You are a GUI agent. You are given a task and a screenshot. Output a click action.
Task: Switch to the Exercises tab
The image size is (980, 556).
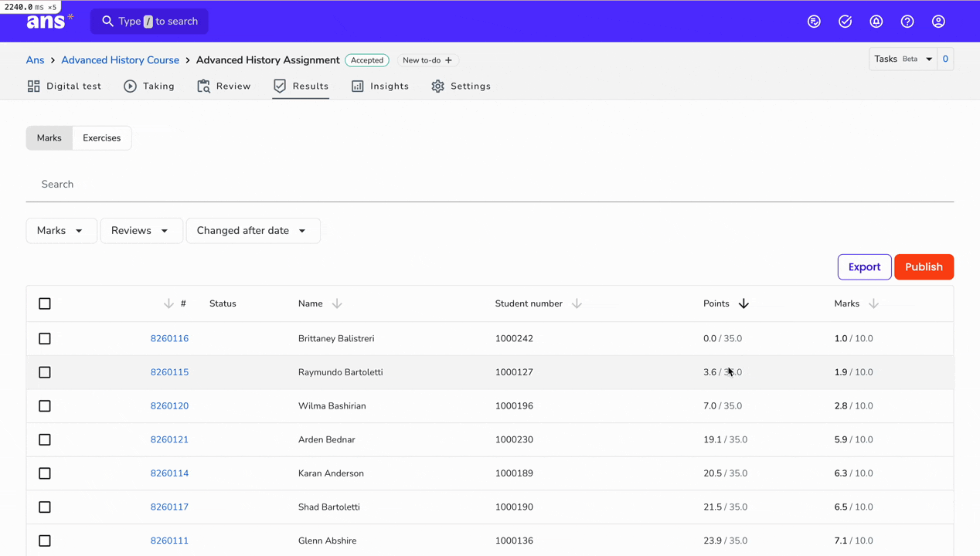tap(102, 138)
